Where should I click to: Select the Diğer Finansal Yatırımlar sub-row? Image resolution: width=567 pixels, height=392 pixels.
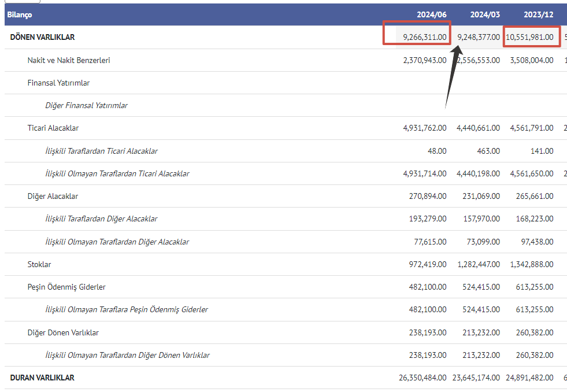coord(86,106)
